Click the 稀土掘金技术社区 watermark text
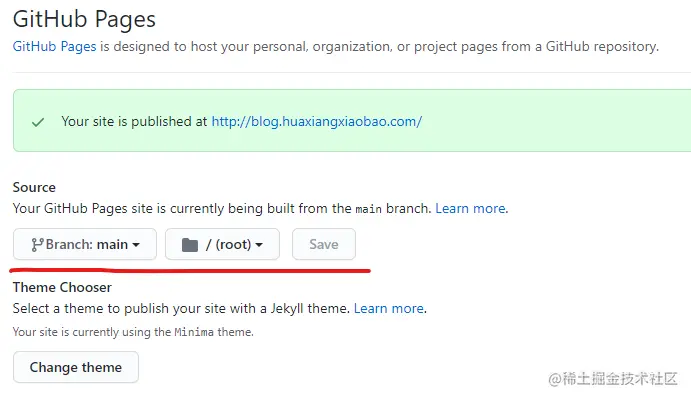 click(x=620, y=378)
